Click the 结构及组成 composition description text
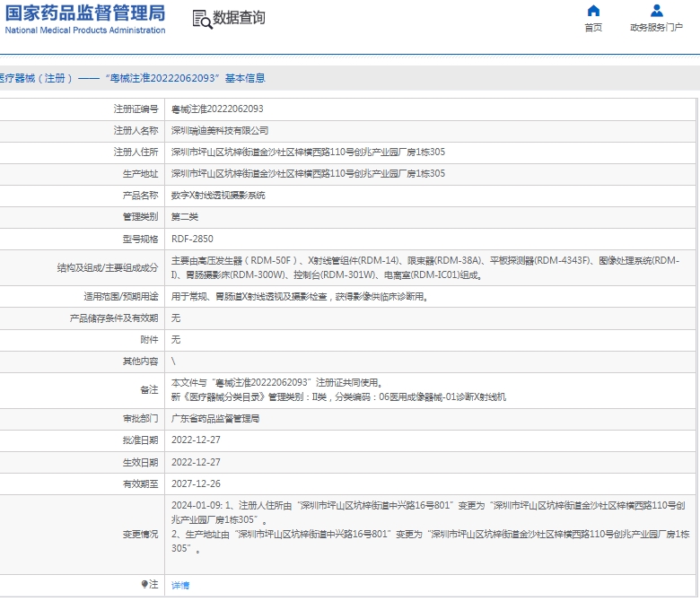Screen dimensions: 700x601 tap(425, 267)
